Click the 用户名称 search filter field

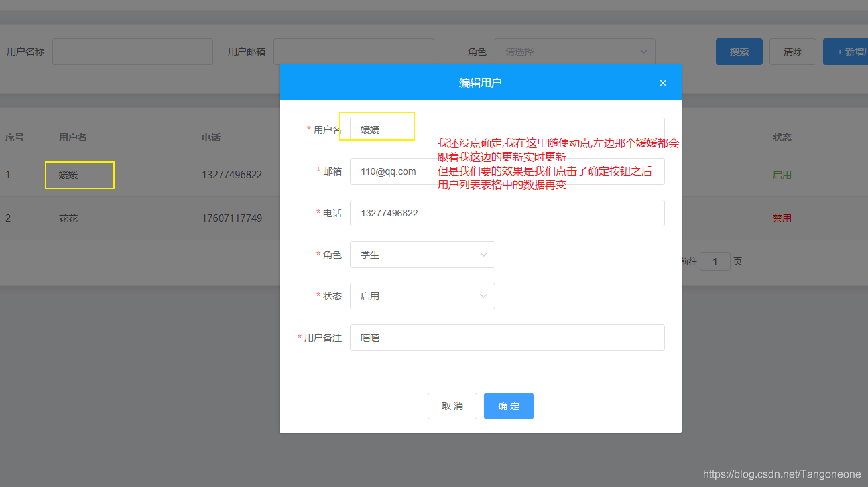click(x=132, y=51)
